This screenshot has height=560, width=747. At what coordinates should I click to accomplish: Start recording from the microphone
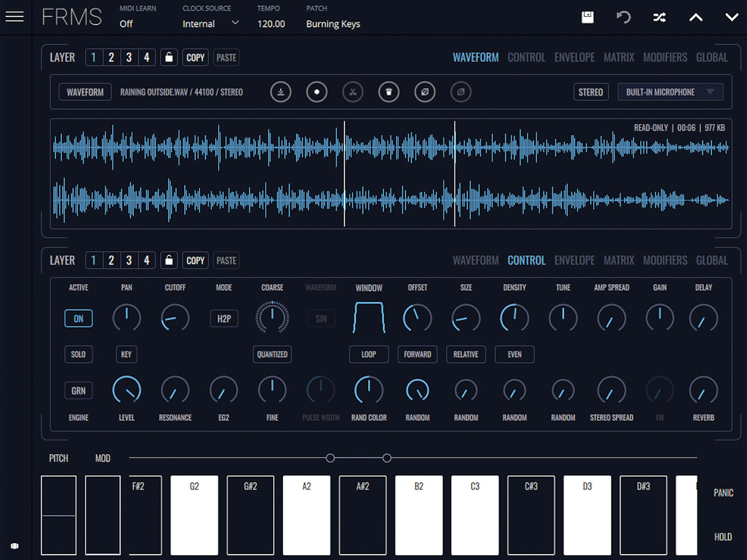[x=316, y=92]
